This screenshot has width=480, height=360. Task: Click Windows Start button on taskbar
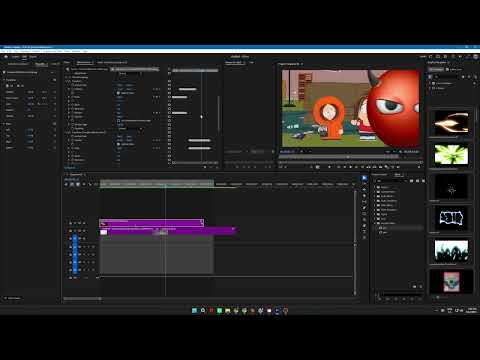194,310
